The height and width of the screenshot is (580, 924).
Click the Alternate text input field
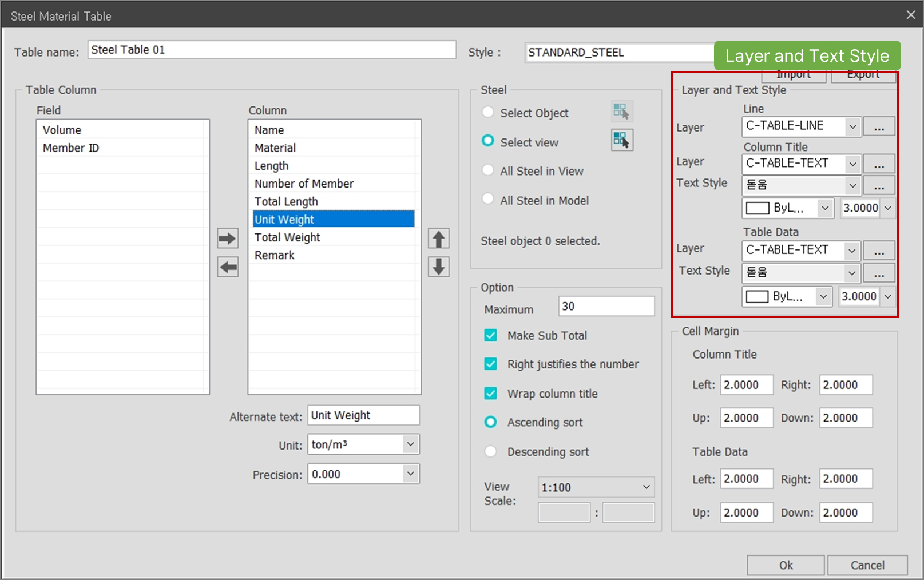[x=363, y=415]
